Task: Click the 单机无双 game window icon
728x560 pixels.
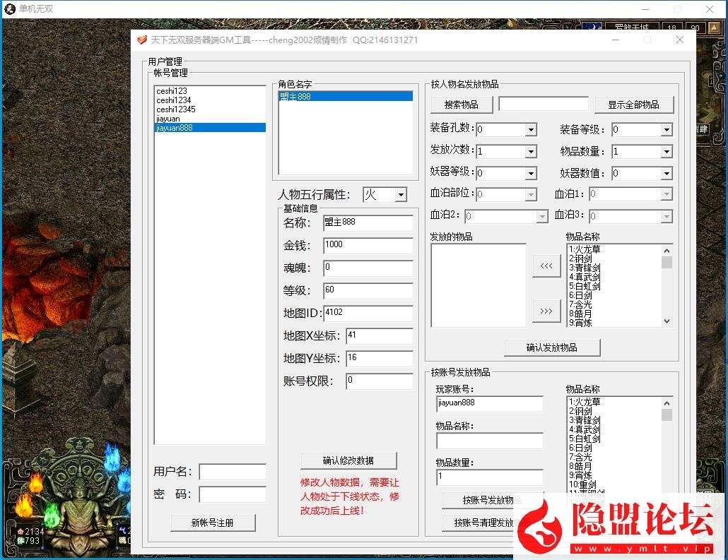Action: point(10,9)
